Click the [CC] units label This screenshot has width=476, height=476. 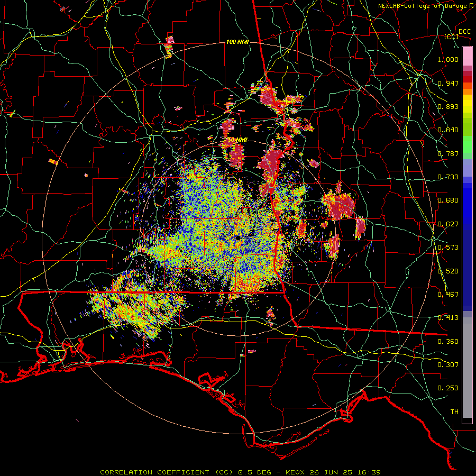(x=452, y=36)
